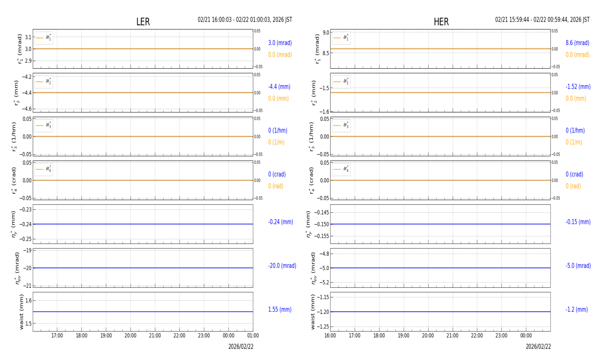Click the 16:00 tick label on HER time axis

click(x=330, y=336)
